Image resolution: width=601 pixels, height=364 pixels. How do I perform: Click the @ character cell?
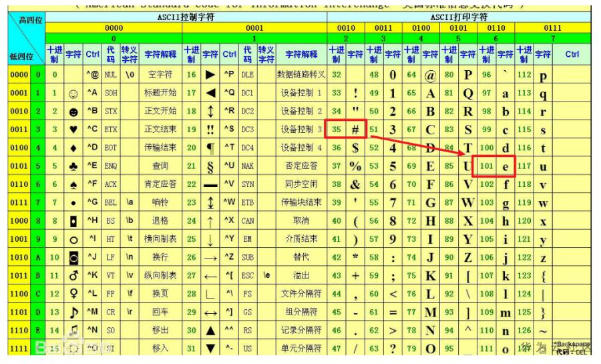(x=431, y=74)
